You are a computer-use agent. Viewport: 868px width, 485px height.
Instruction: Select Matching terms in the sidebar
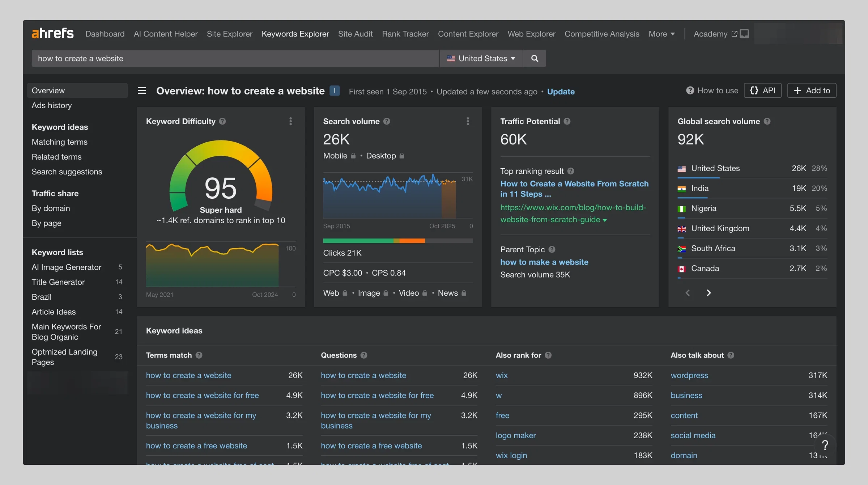60,142
